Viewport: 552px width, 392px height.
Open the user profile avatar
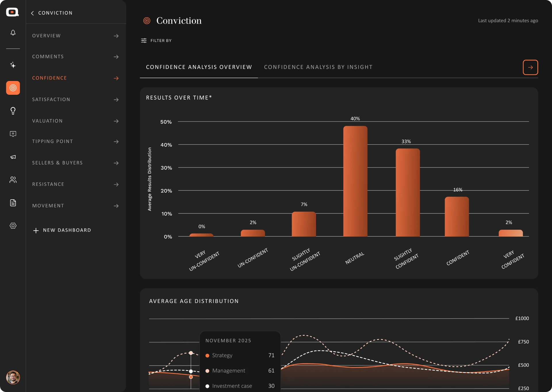click(x=13, y=377)
